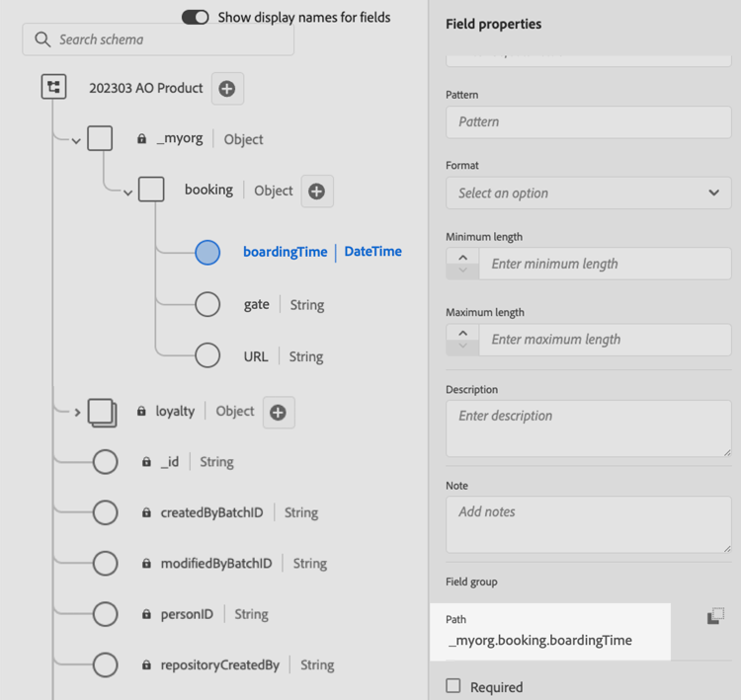Click the booking object label
The height and width of the screenshot is (700, 741).
pos(208,190)
